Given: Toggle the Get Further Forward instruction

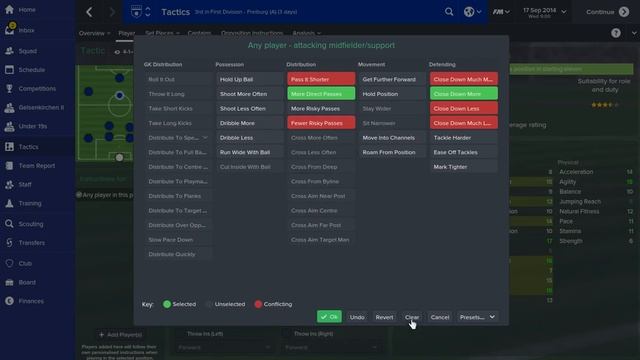Looking at the screenshot, I should [x=392, y=79].
